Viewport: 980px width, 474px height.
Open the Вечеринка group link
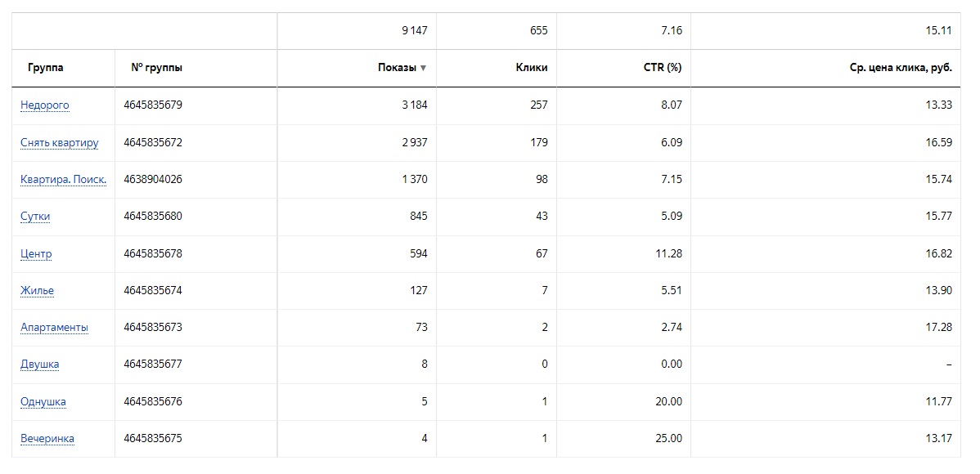click(47, 439)
